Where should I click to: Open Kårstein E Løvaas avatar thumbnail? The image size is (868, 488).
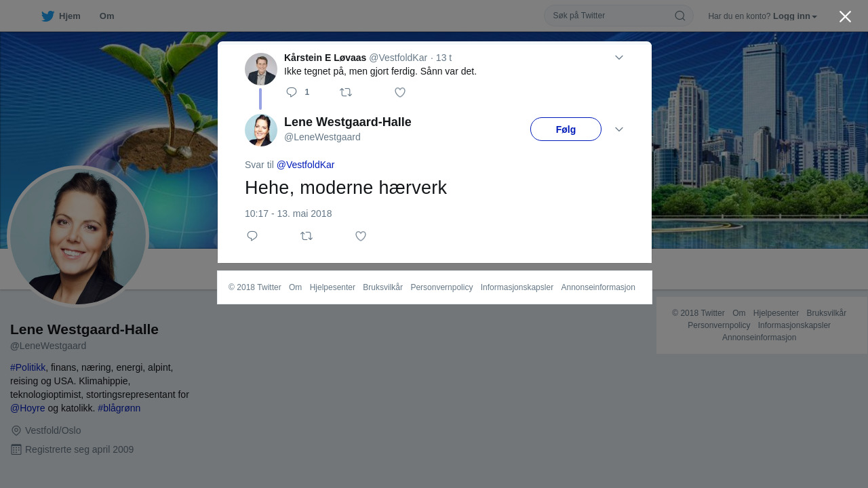tap(261, 69)
